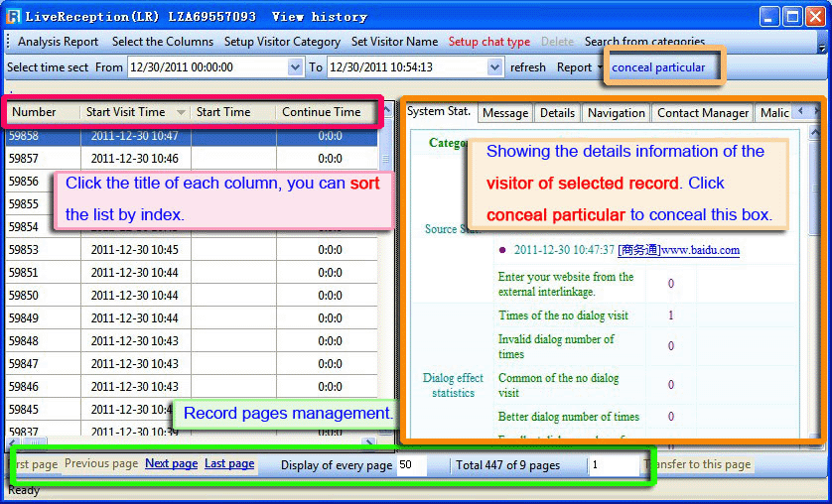
Task: Click Times of the no dialog visit
Action: pyautogui.click(x=563, y=315)
